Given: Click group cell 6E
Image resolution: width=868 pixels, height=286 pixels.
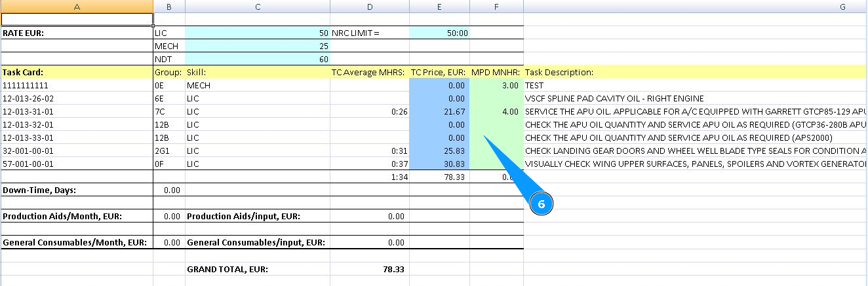Looking at the screenshot, I should pos(169,98).
